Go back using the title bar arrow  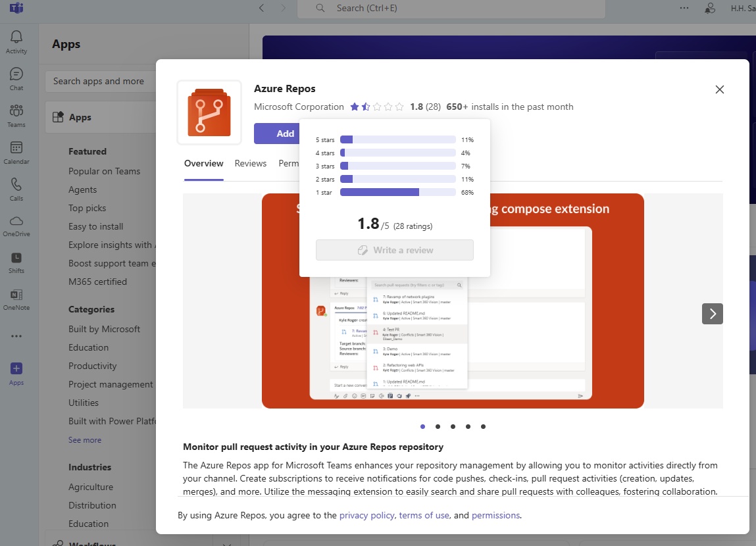262,8
